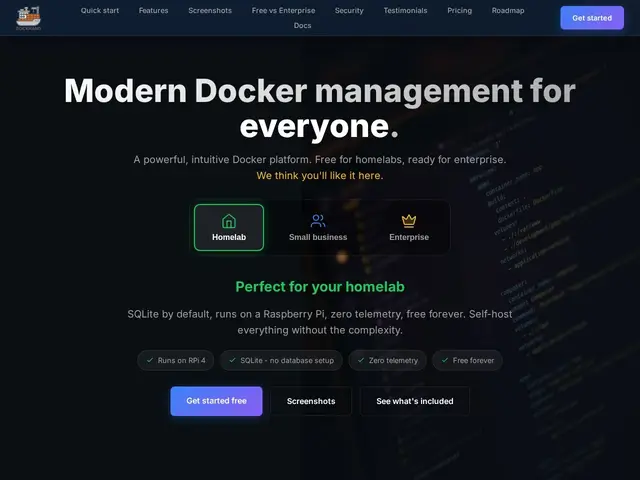640x480 pixels.
Task: Click the 'Perfect for your homelab' heading
Action: 320,287
